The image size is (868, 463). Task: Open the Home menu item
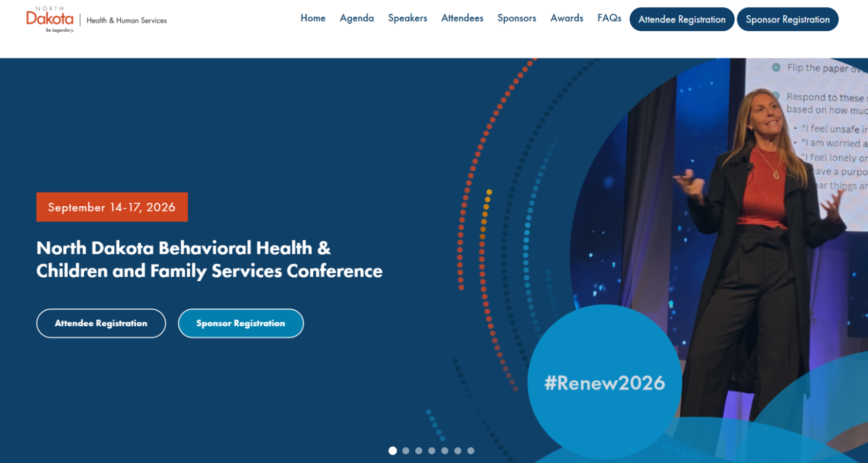click(313, 18)
